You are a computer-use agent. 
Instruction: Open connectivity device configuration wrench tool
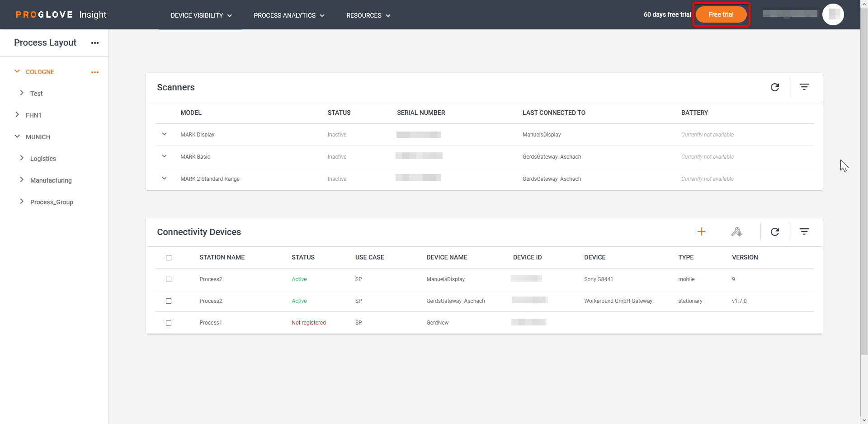pyautogui.click(x=737, y=232)
